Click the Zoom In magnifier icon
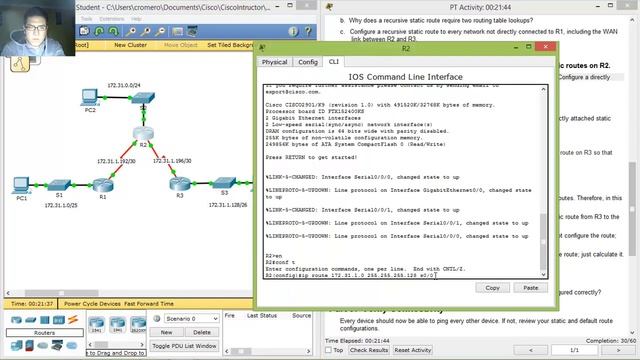The width and height of the screenshot is (640, 360). [x=131, y=31]
